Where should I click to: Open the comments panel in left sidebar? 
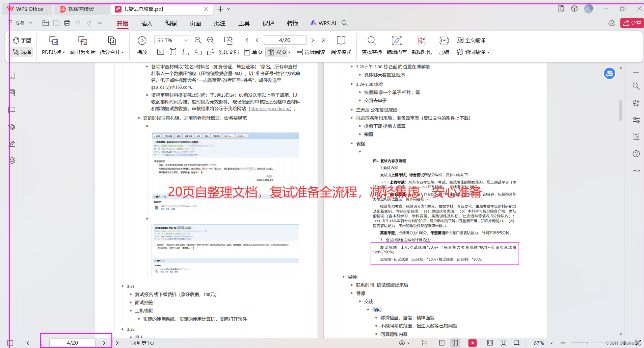pos(12,110)
